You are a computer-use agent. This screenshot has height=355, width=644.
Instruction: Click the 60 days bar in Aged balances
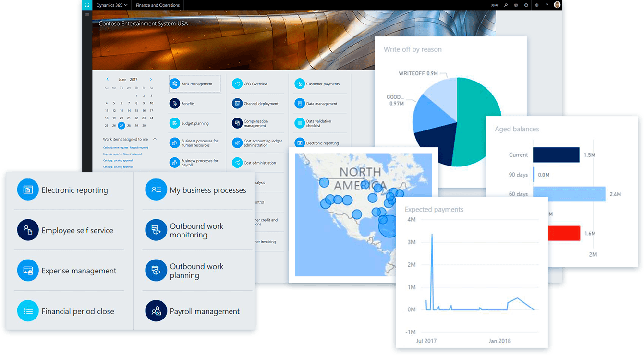pyautogui.click(x=569, y=194)
